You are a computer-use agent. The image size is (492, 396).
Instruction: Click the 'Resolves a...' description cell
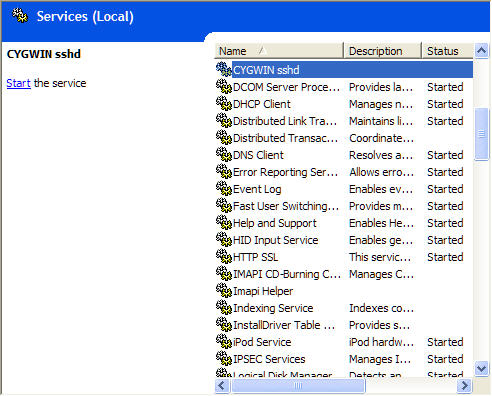pos(381,155)
